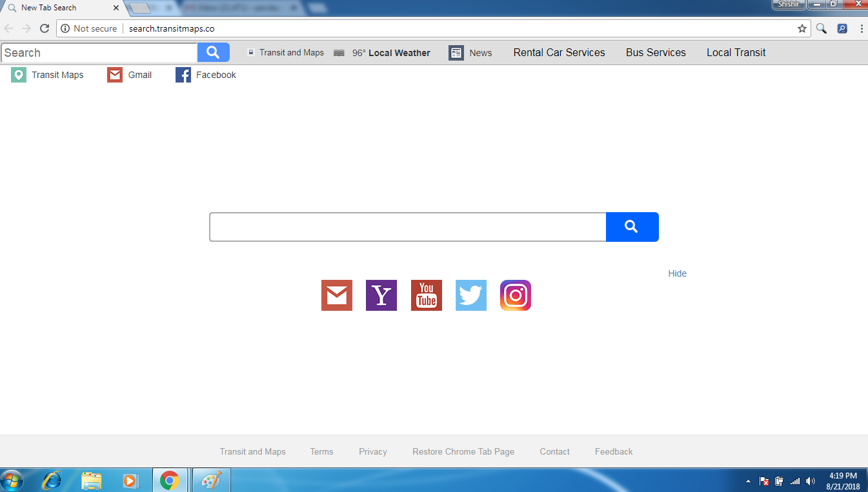Click inside the central search box

[x=407, y=227]
